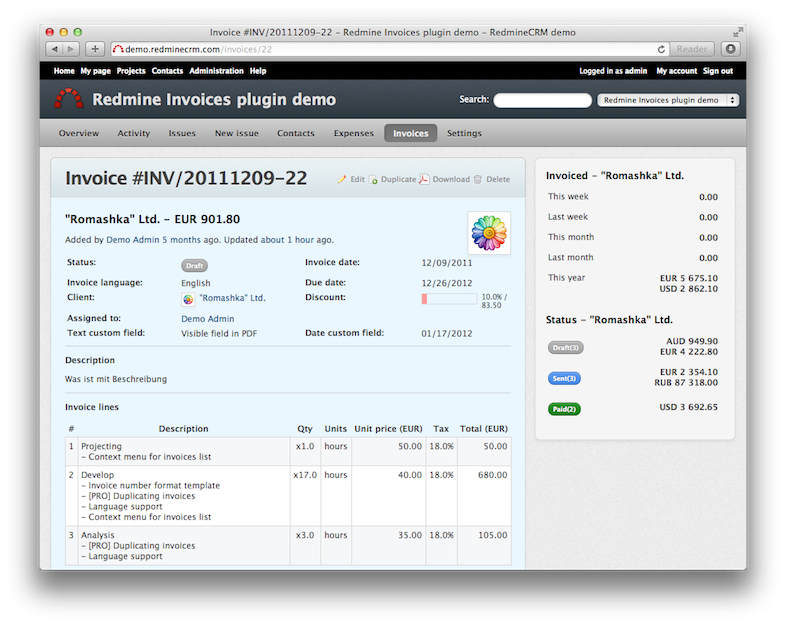Click the Duplicate invoice icon
The image size is (786, 625).
click(x=374, y=180)
